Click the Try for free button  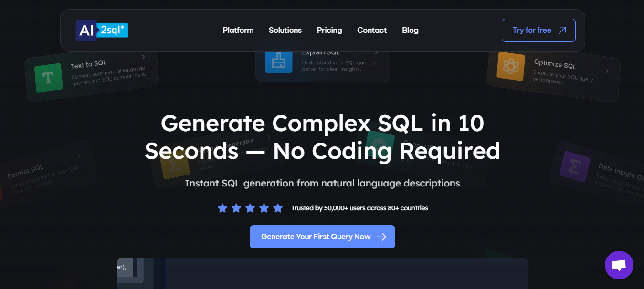click(x=538, y=30)
